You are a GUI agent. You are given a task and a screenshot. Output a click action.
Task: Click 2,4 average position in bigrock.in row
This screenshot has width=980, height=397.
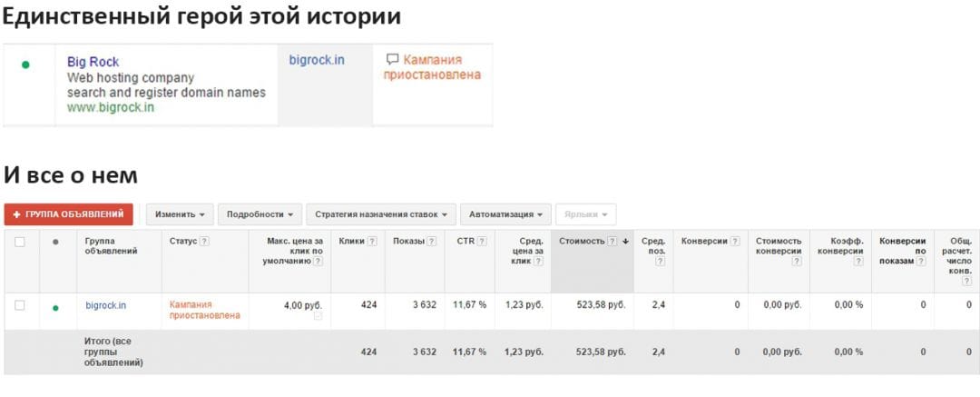point(658,305)
